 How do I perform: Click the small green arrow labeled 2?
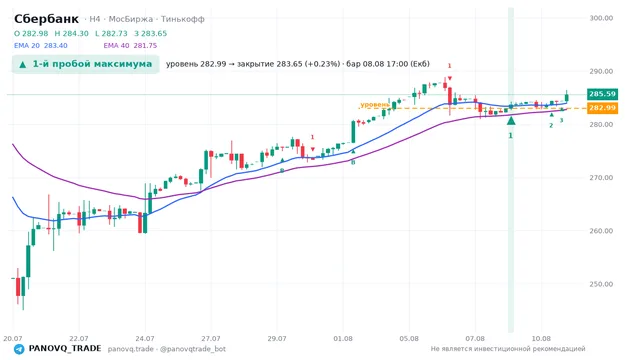[x=551, y=115]
